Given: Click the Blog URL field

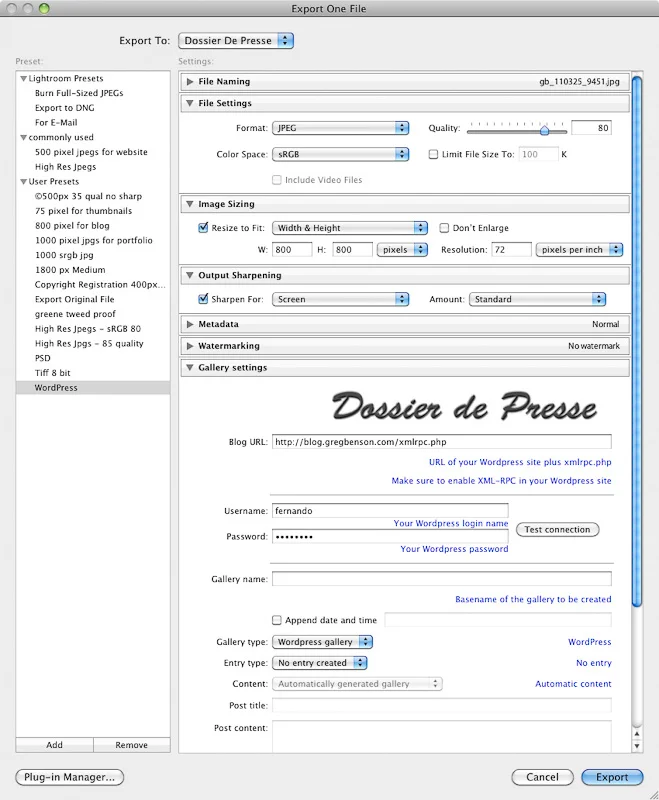Looking at the screenshot, I should (x=442, y=442).
